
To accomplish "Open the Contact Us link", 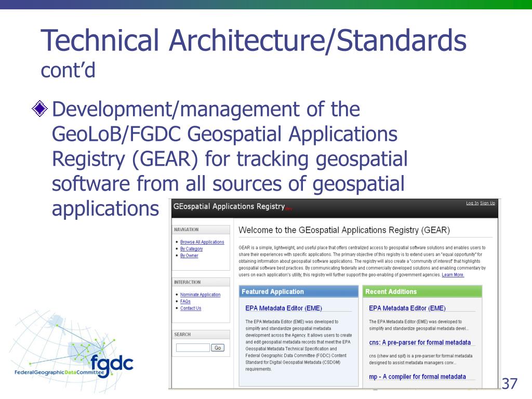I will (190, 308).
